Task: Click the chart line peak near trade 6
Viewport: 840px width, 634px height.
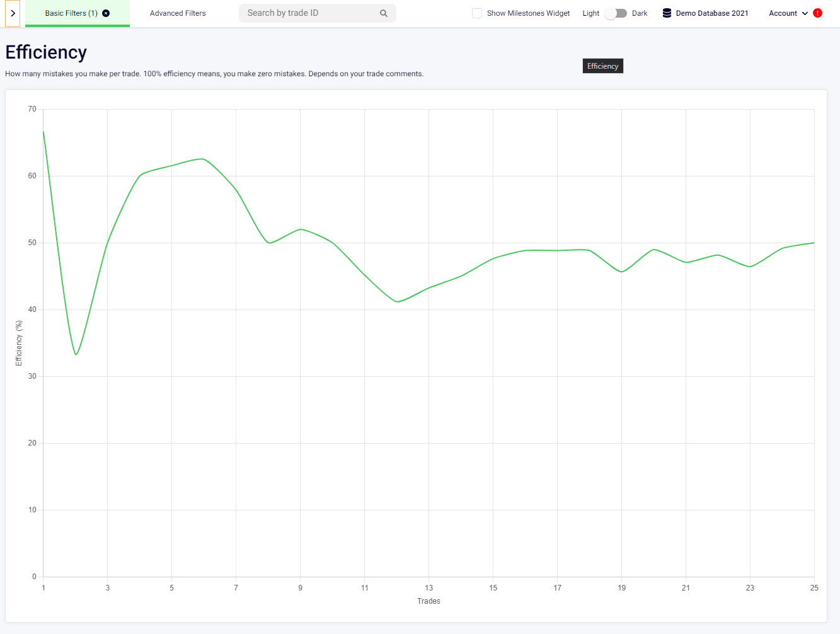Action: click(202, 159)
